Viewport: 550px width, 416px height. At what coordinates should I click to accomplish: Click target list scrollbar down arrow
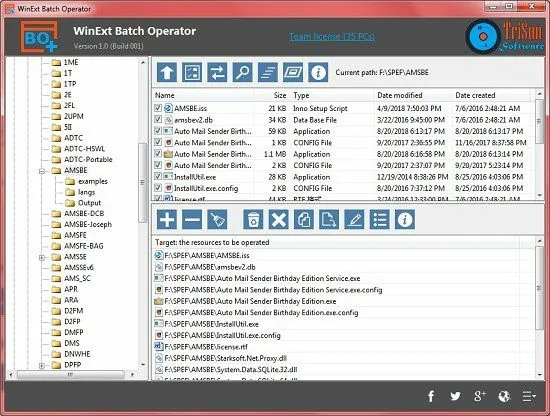[x=539, y=375]
